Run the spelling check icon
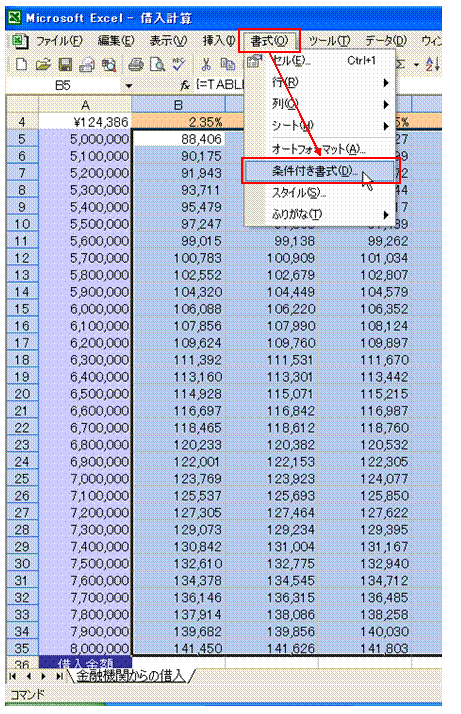 (179, 65)
